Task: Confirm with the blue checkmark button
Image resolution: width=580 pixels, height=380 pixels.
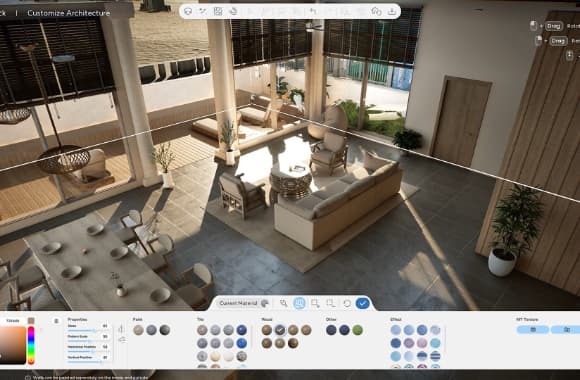Action: (362, 303)
